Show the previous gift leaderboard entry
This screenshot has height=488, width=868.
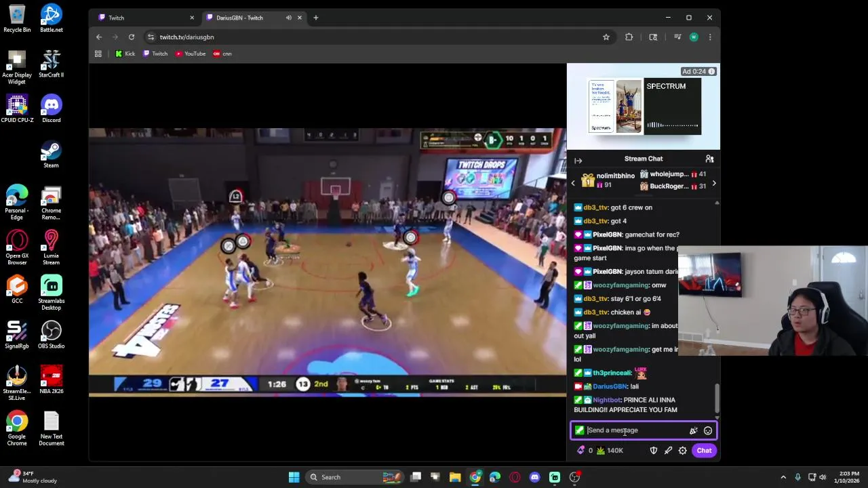point(573,183)
